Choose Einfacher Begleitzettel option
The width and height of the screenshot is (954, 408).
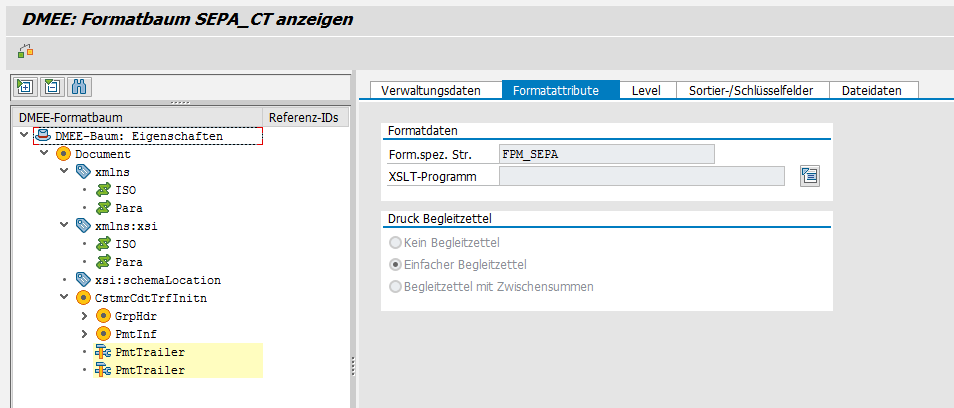(396, 264)
